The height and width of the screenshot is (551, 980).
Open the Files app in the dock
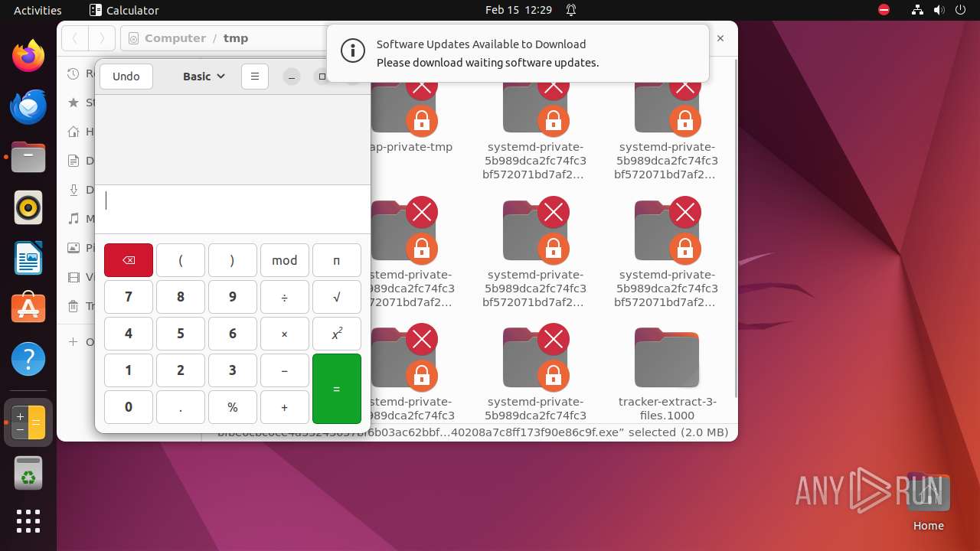click(x=28, y=157)
